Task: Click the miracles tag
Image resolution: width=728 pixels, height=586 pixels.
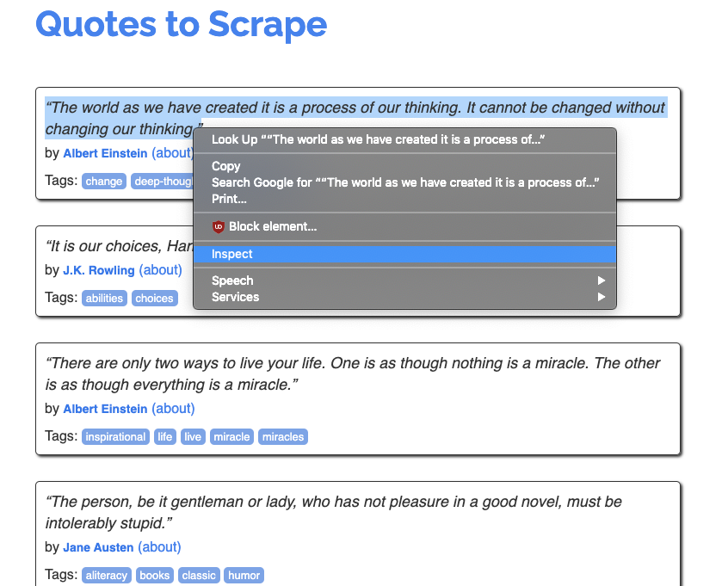Action: pos(283,437)
